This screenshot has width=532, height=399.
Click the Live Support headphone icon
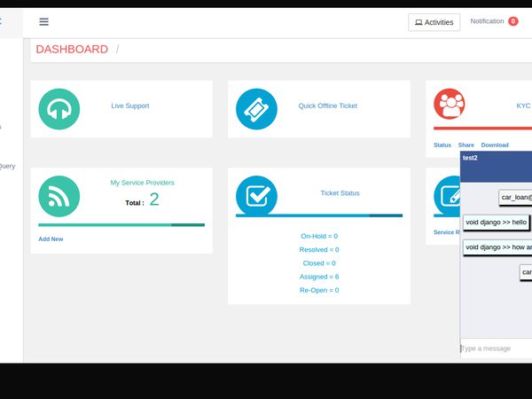pos(59,109)
